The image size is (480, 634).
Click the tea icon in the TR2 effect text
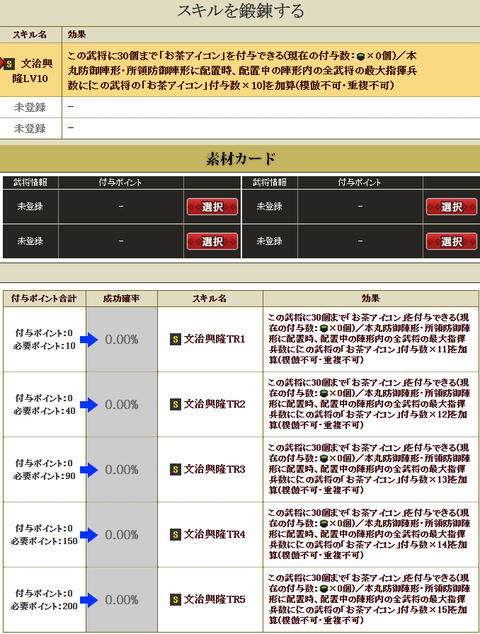(324, 393)
